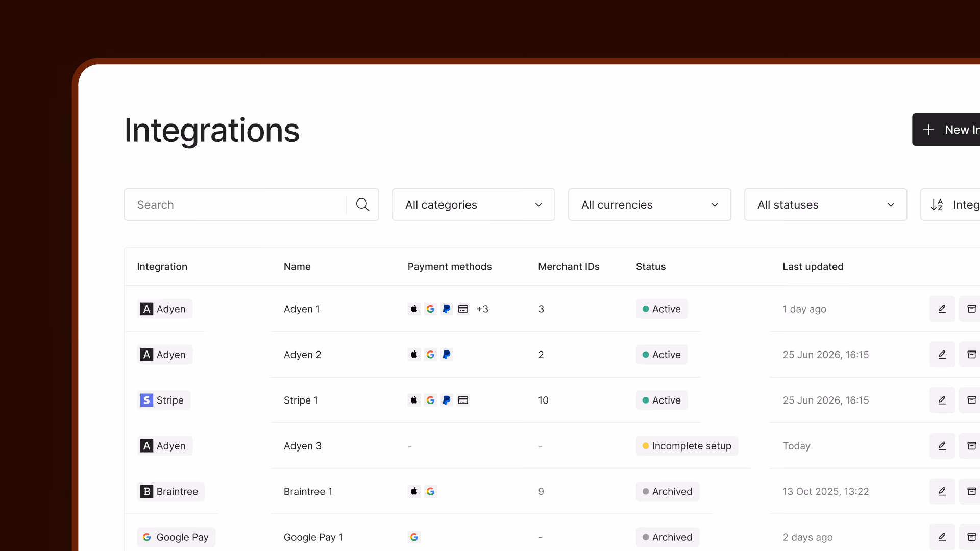Click the Adyen 1 name cell
This screenshot has width=980, height=551.
click(302, 309)
